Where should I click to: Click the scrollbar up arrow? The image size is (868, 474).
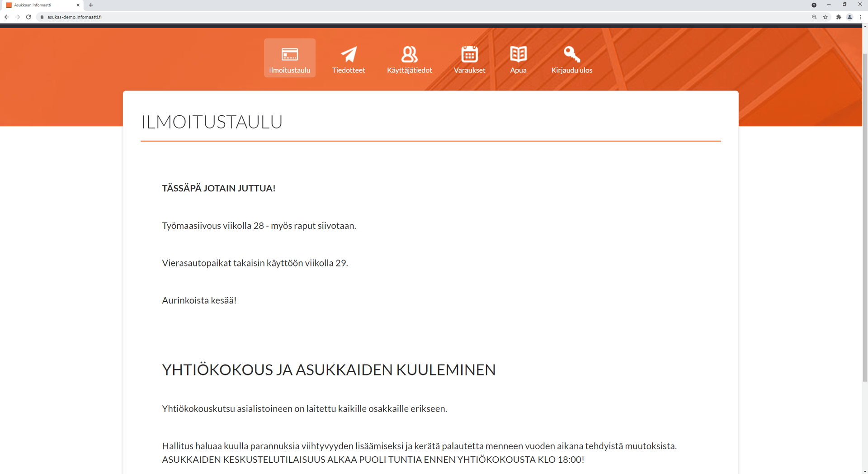[865, 26]
